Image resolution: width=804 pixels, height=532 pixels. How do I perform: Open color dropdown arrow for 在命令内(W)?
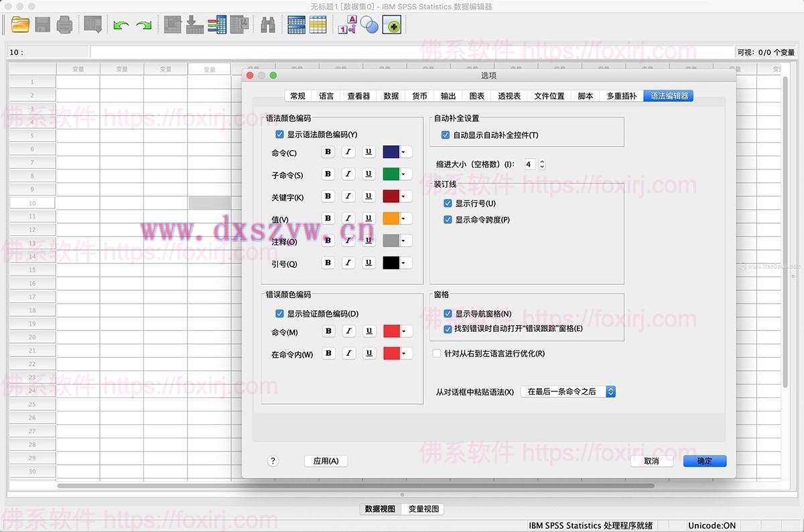tap(404, 353)
